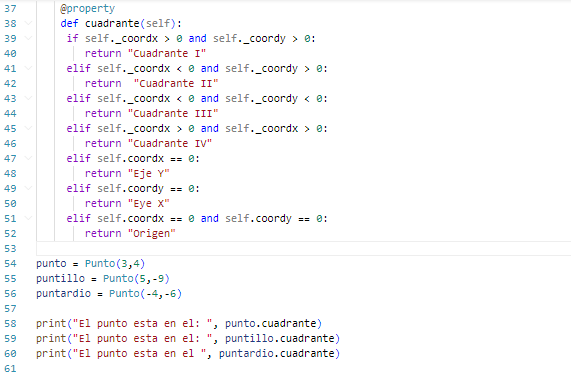Place cursor in the @property decorator
Viewport: 571px width, 376px height.
87,8
